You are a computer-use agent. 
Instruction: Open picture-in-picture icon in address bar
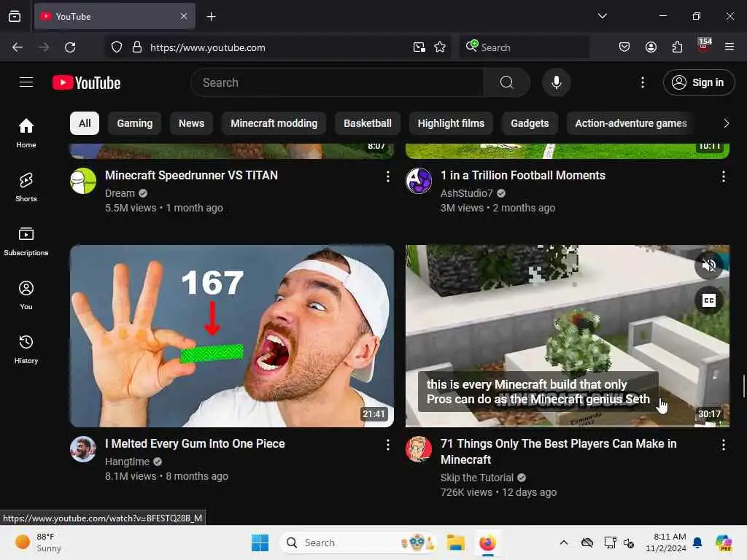coord(419,47)
